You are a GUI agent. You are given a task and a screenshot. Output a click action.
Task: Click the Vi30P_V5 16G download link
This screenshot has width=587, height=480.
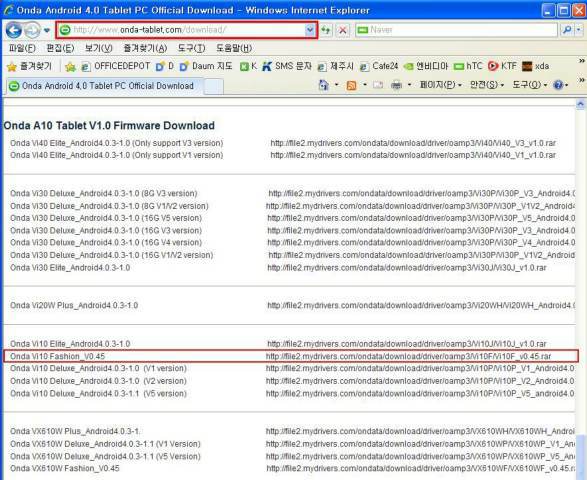tap(421, 218)
